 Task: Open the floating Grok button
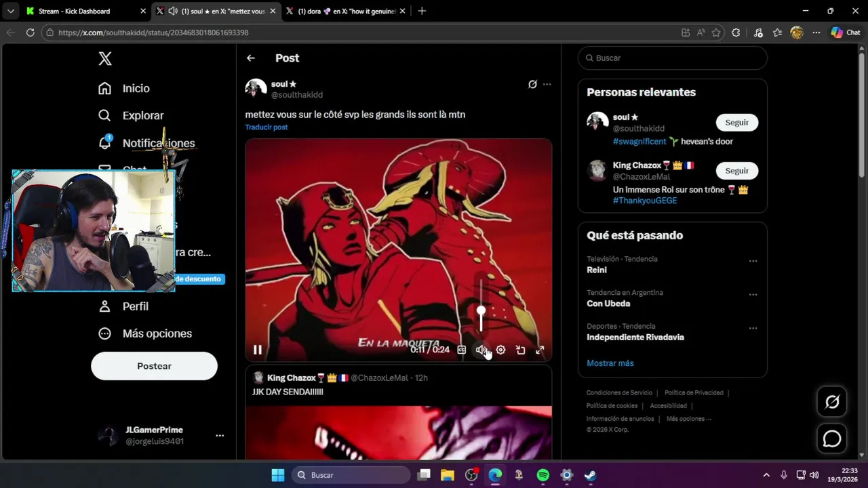(x=832, y=402)
